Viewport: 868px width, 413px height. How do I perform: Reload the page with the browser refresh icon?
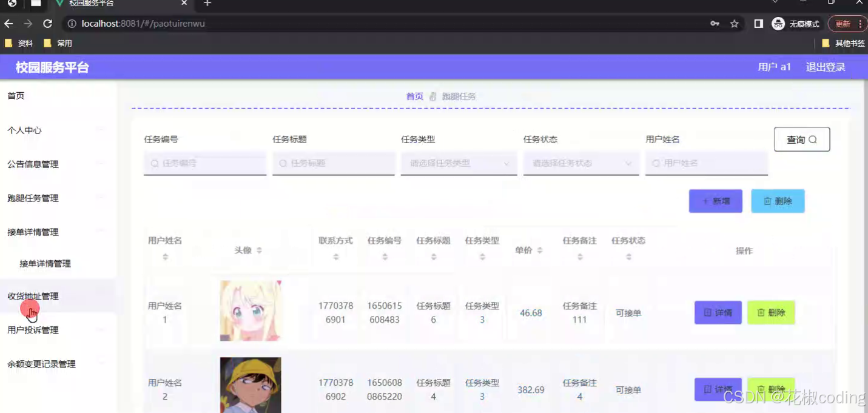pos(47,24)
